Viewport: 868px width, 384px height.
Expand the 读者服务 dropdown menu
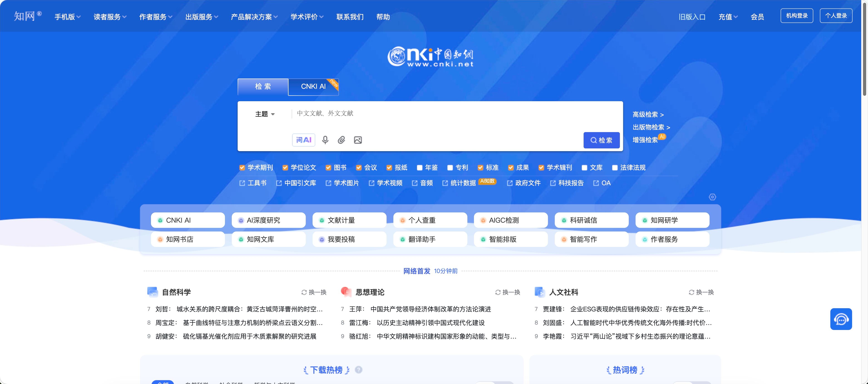110,17
